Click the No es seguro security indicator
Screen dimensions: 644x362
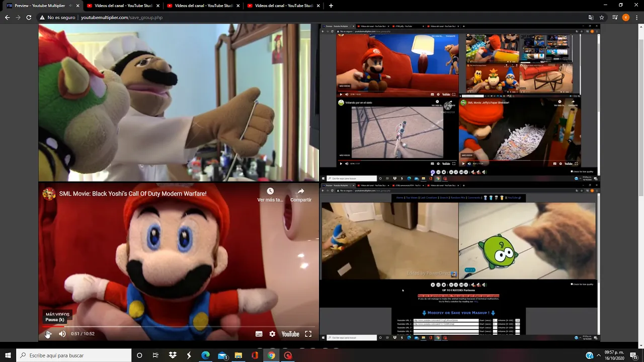pyautogui.click(x=57, y=18)
